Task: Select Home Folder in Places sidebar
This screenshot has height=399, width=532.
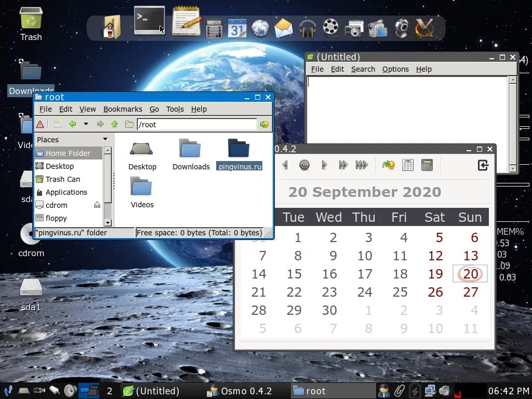Action: coord(68,153)
